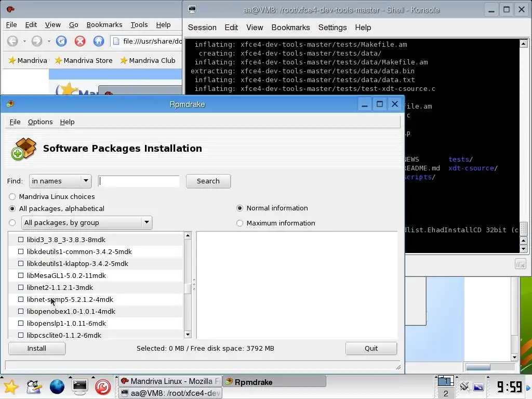Screen dimensions: 532x399
Task: Launch terminal from taskbar panel
Action: click(x=79, y=387)
